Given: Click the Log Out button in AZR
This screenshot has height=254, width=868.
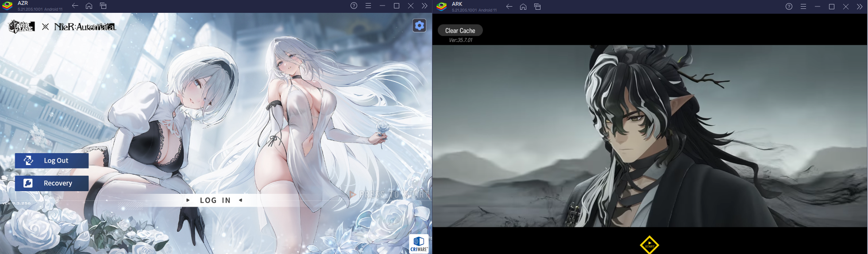Looking at the screenshot, I should tap(52, 161).
